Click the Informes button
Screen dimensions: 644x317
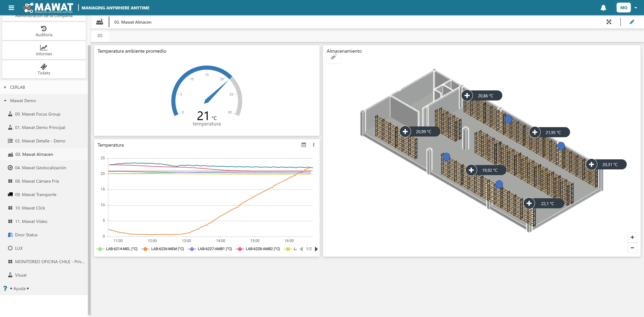[x=44, y=50]
